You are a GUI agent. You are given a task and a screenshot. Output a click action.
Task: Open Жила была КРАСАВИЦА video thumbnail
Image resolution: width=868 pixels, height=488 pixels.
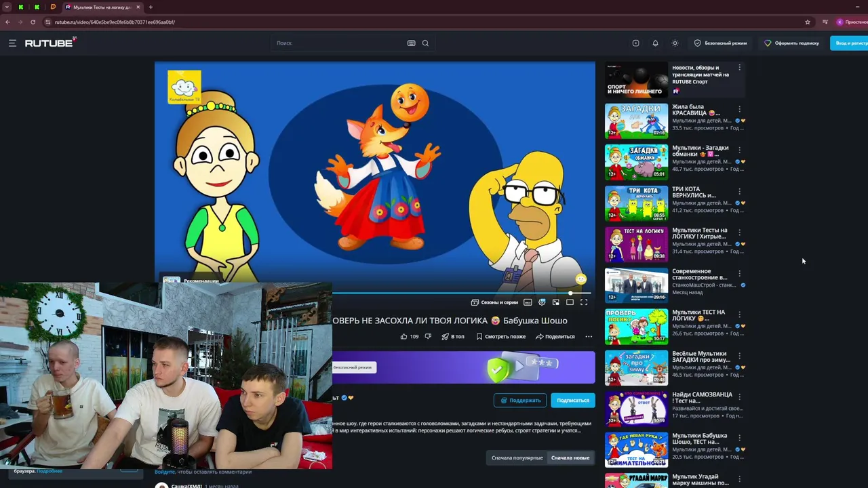tap(636, 121)
